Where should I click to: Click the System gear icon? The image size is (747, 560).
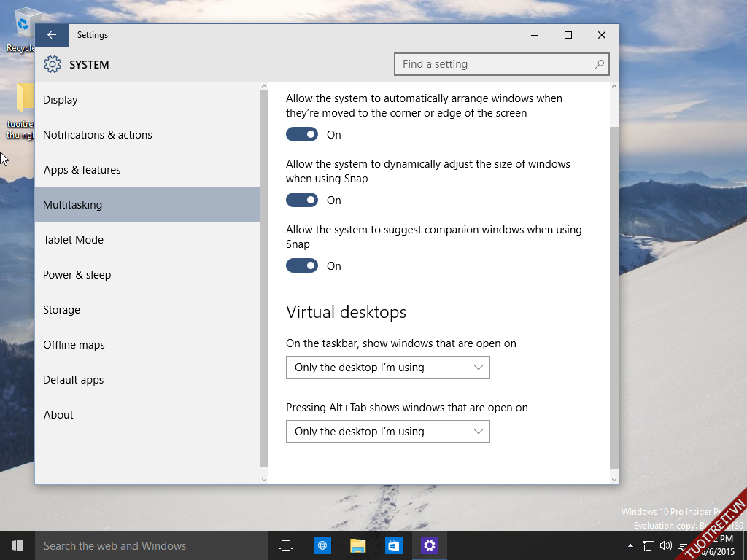coord(53,64)
